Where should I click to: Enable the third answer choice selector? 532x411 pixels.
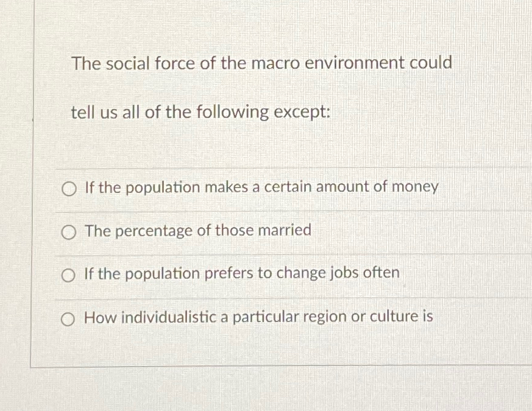[68, 275]
